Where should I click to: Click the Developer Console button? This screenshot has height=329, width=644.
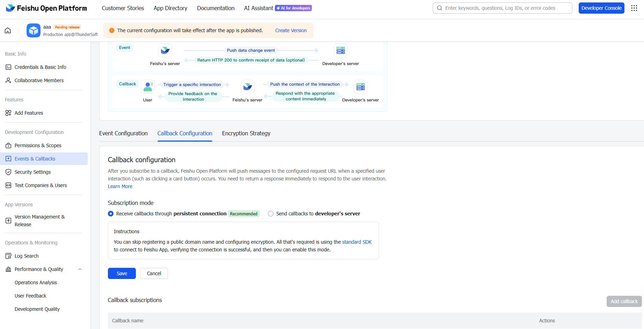tap(601, 8)
